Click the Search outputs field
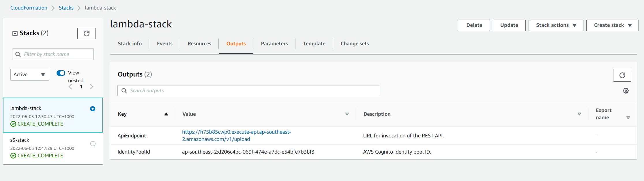 pos(248,91)
